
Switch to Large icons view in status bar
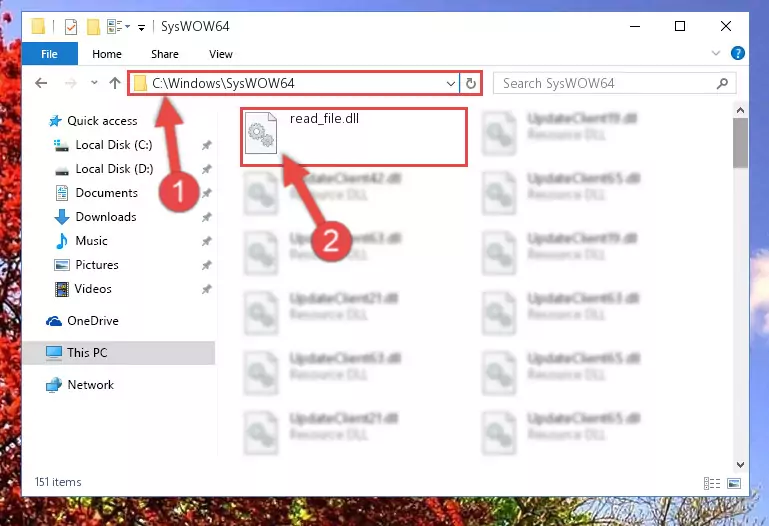[x=734, y=483]
